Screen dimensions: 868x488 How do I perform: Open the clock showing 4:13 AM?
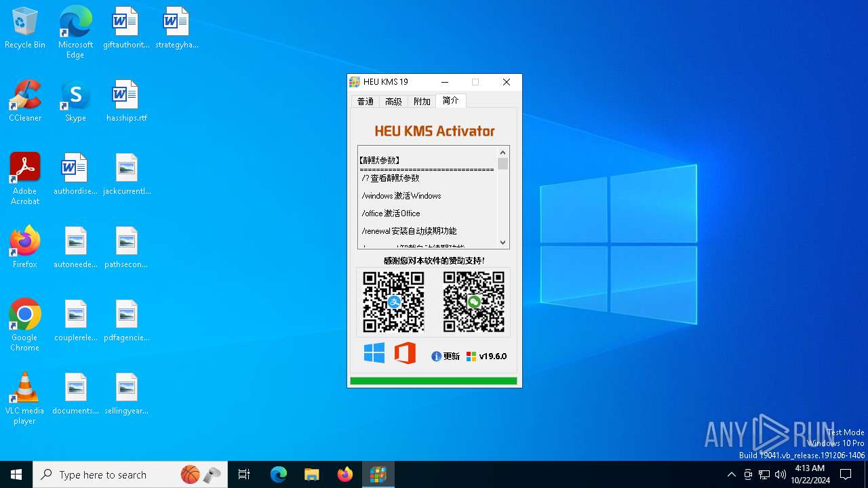tap(810, 474)
